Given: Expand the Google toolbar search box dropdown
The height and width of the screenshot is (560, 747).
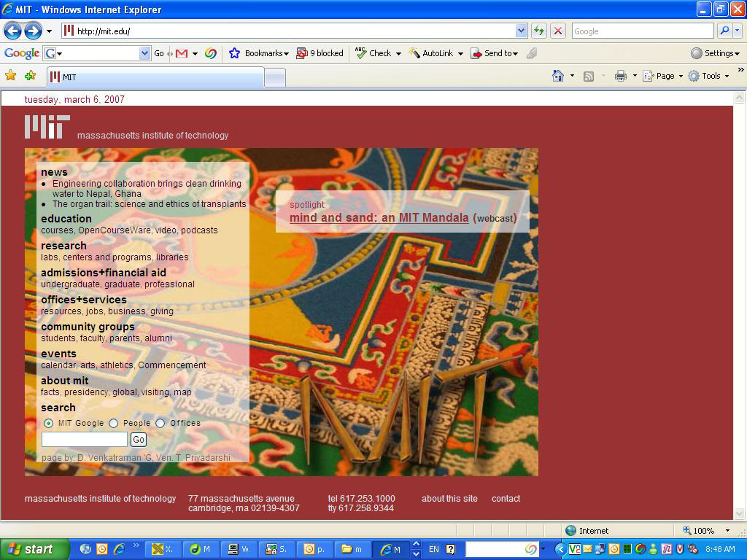Looking at the screenshot, I should click(145, 53).
